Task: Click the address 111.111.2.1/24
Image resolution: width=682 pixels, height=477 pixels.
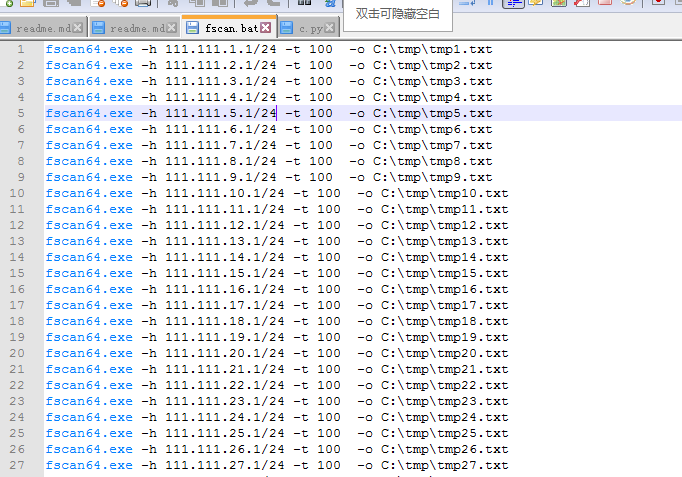Action: click(x=221, y=65)
